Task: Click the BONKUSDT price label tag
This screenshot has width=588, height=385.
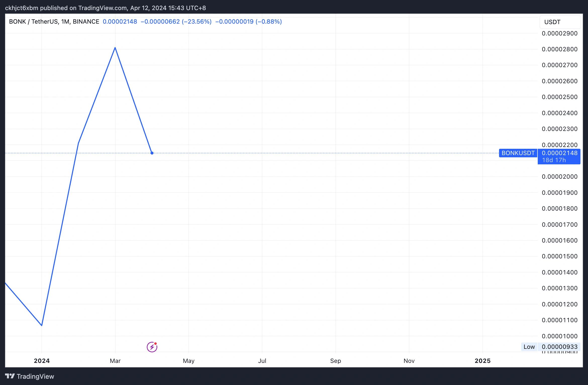Action: 518,153
